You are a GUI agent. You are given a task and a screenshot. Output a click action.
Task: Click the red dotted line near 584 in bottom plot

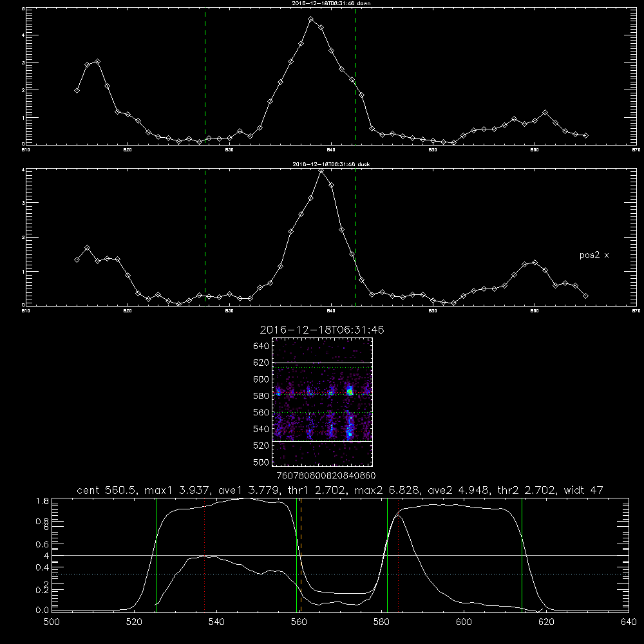tap(399, 555)
